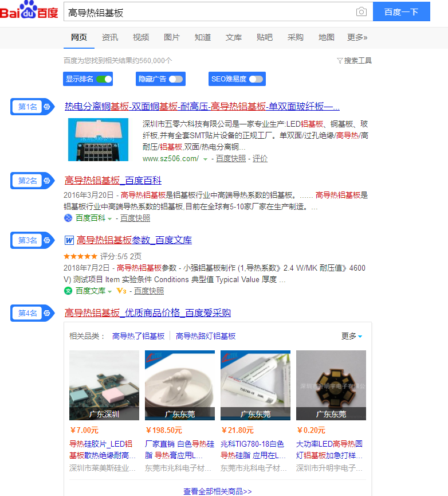The image size is (448, 496).
Task: Open product 兆科TIG780-18白色导热硅脂
Action: (253, 450)
